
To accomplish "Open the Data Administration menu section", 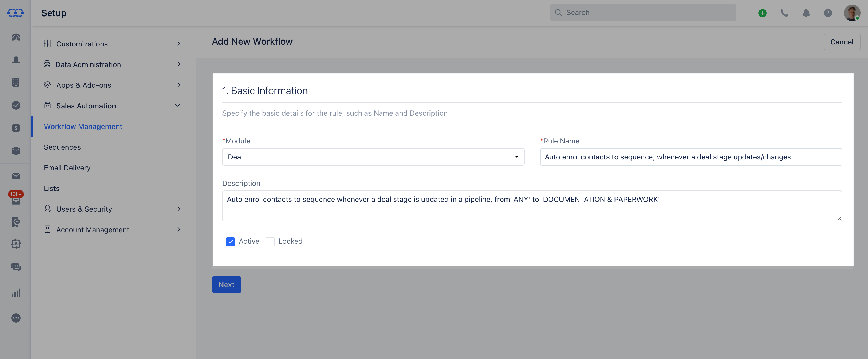I will click(x=113, y=64).
